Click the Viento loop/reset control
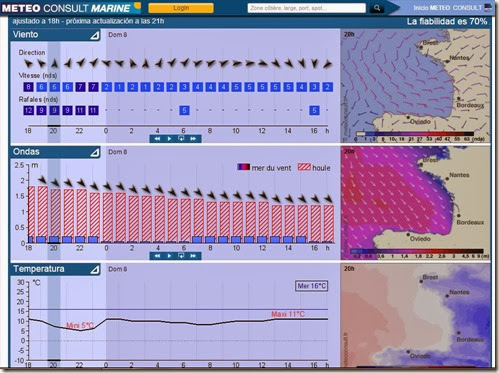This screenshot has height=373, width=499. click(x=181, y=138)
